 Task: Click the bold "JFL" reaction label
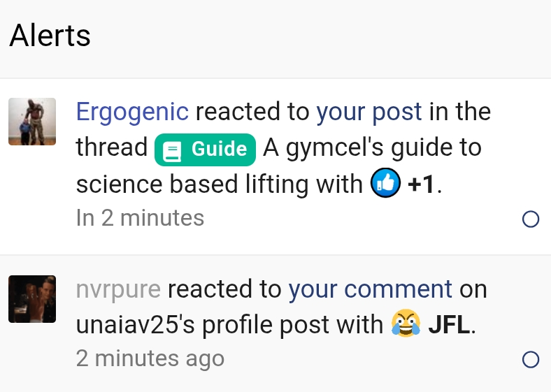click(448, 325)
